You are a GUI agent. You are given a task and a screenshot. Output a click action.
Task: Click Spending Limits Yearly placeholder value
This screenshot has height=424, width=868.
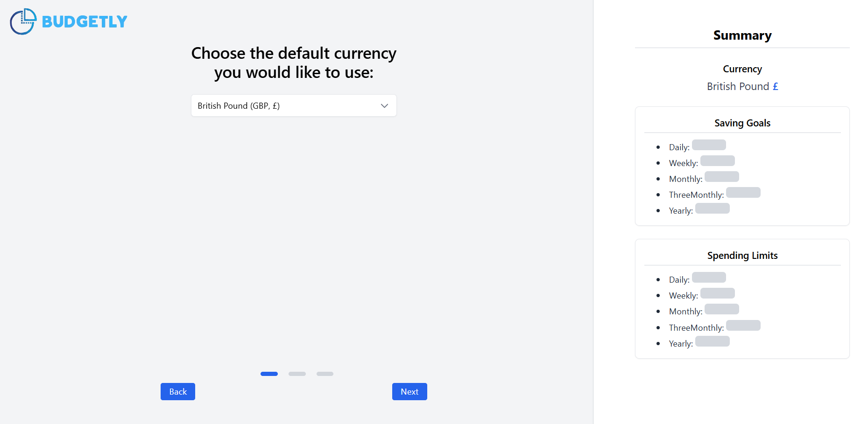point(713,341)
